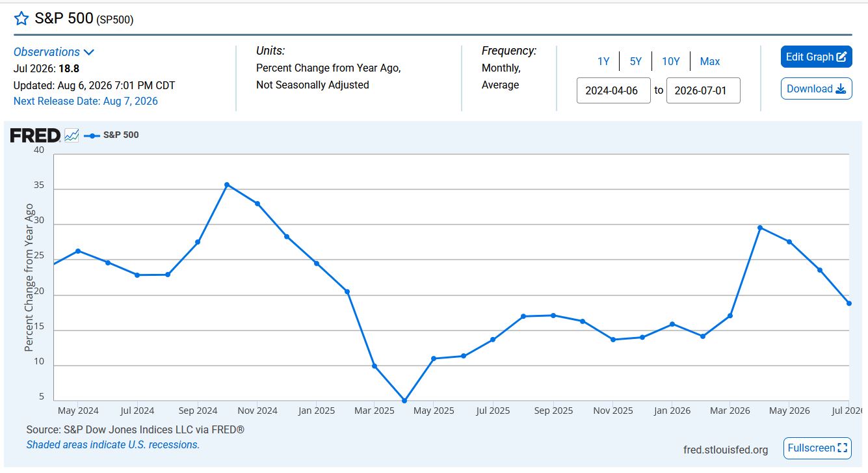
Task: Click the 'S&P 500 (SP500)' page title
Action: tap(84, 19)
